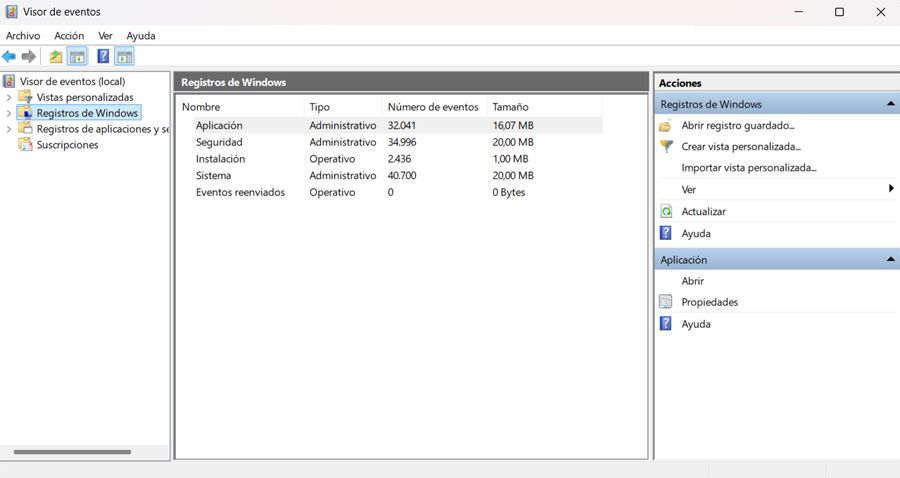
Task: Click the Ayuda icon under Aplicación actions
Action: (666, 323)
